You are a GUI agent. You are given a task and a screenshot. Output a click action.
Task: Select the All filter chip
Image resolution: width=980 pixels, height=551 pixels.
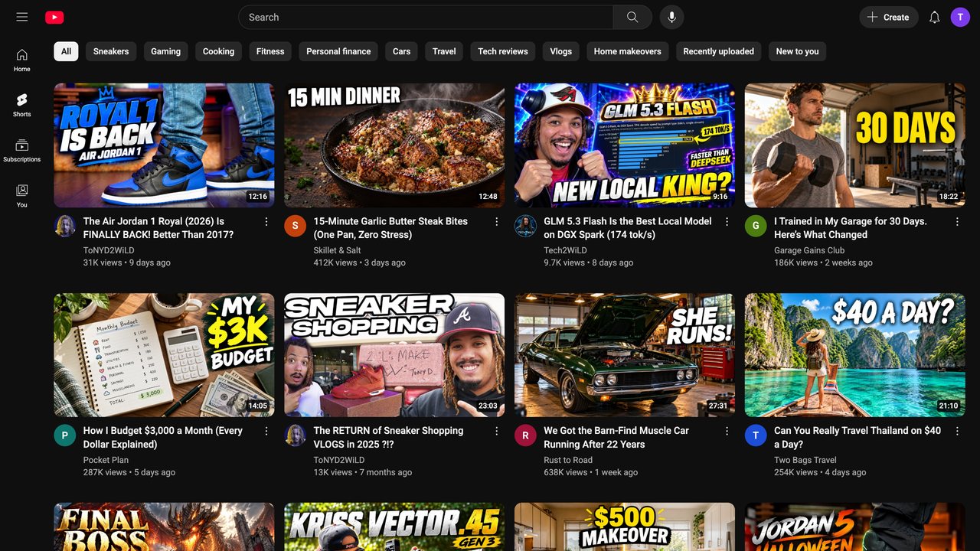pos(66,51)
